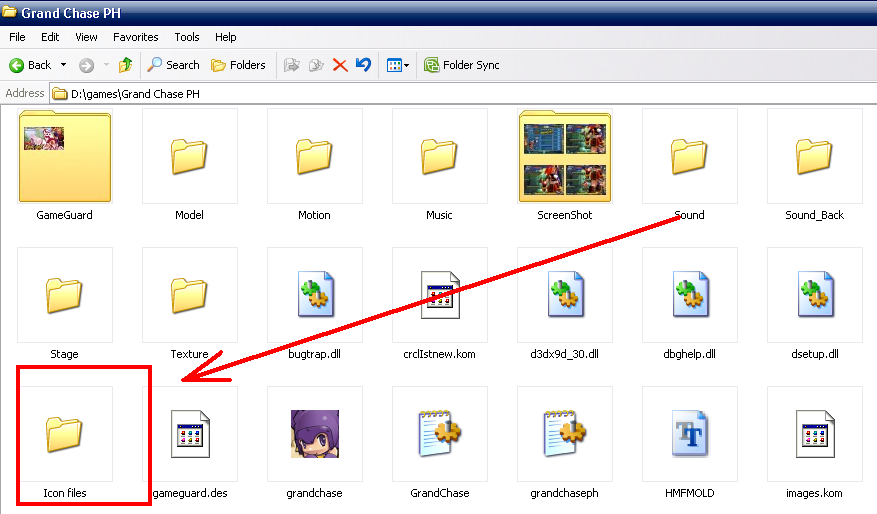Select the d3dx9d_30.dll file icon
Viewport: 877px width, 514px height.
[x=565, y=295]
